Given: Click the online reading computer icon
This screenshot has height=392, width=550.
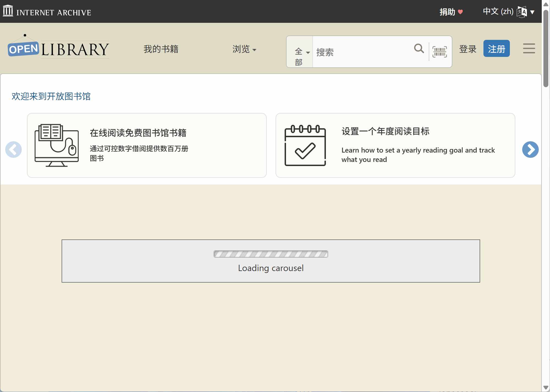Looking at the screenshot, I should point(57,145).
